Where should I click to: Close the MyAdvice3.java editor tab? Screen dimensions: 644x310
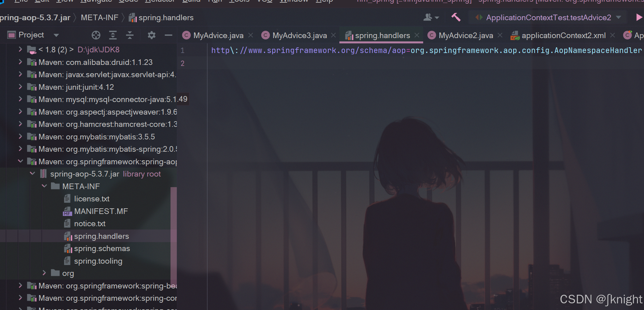tap(333, 35)
